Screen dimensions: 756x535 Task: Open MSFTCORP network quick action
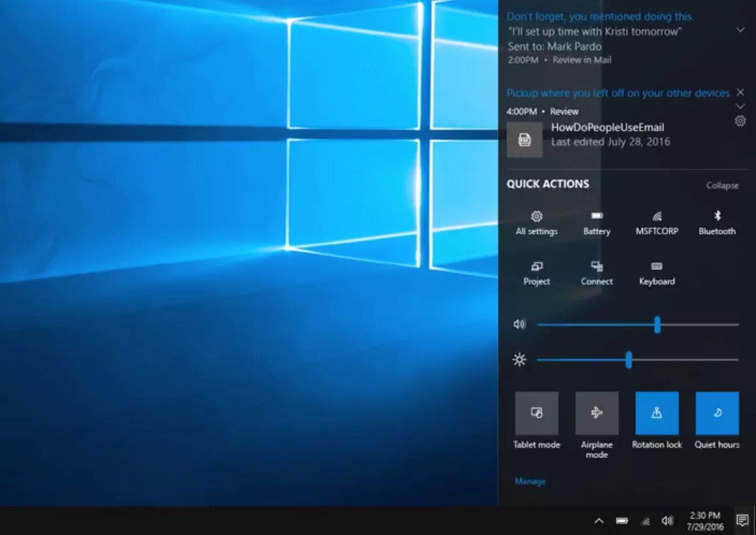pyautogui.click(x=657, y=223)
